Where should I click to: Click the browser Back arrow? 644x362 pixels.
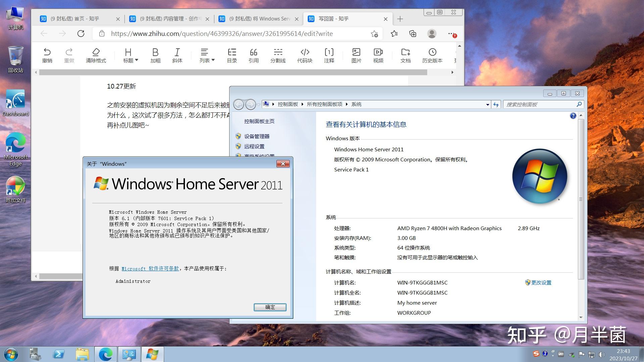coord(44,34)
